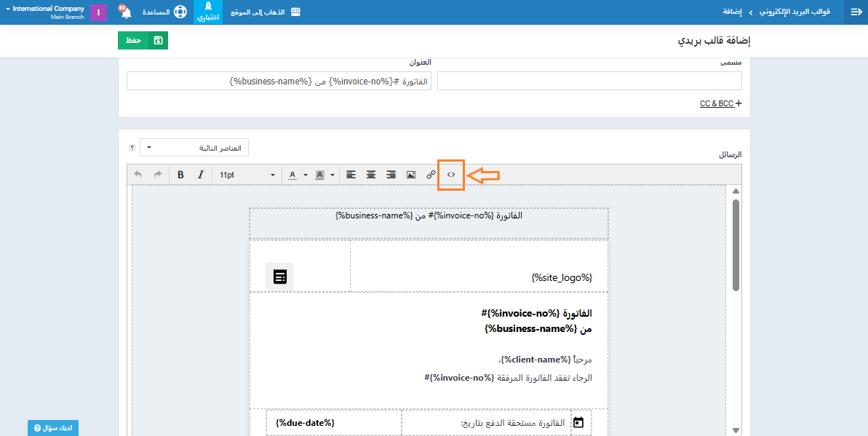Open the text color picker arrow
The height and width of the screenshot is (436, 868).
pyautogui.click(x=306, y=175)
